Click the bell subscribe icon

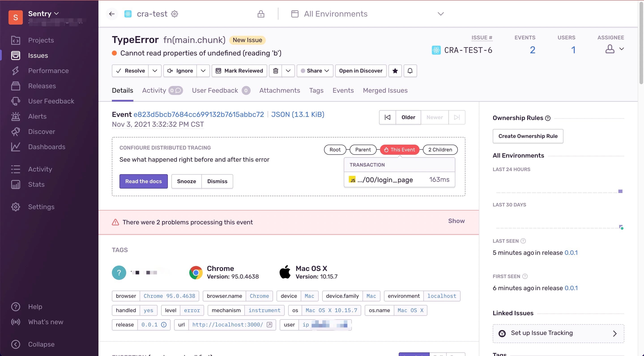(410, 71)
